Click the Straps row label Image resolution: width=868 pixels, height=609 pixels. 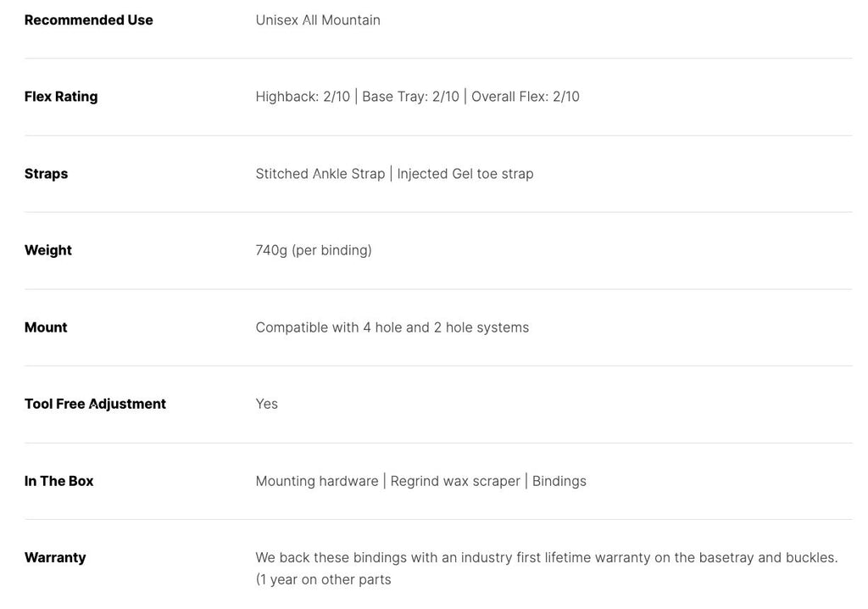(46, 173)
